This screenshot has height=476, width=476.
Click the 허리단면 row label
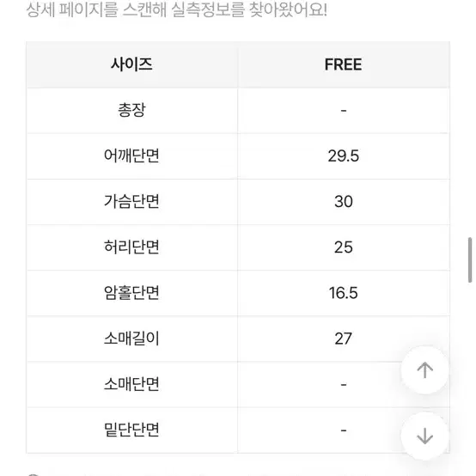131,247
